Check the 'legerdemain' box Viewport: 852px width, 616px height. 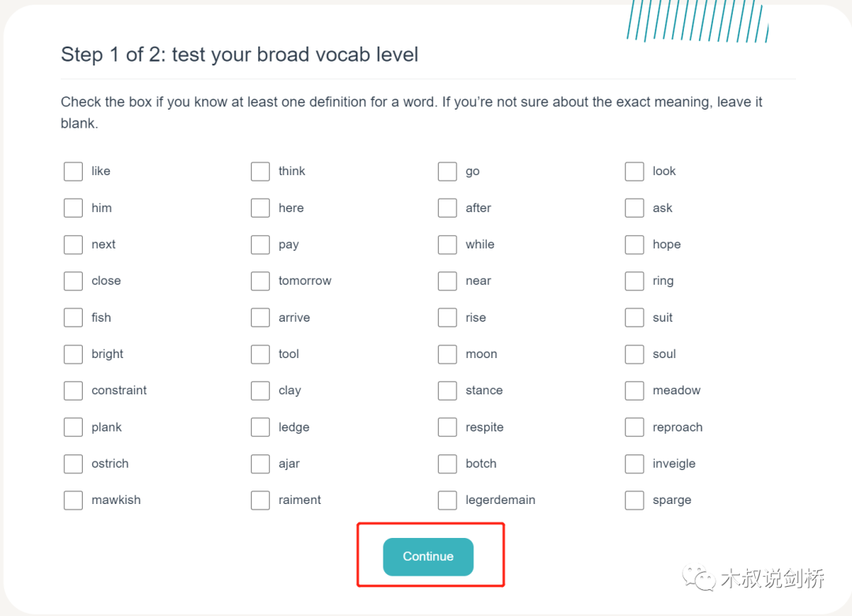pyautogui.click(x=447, y=500)
